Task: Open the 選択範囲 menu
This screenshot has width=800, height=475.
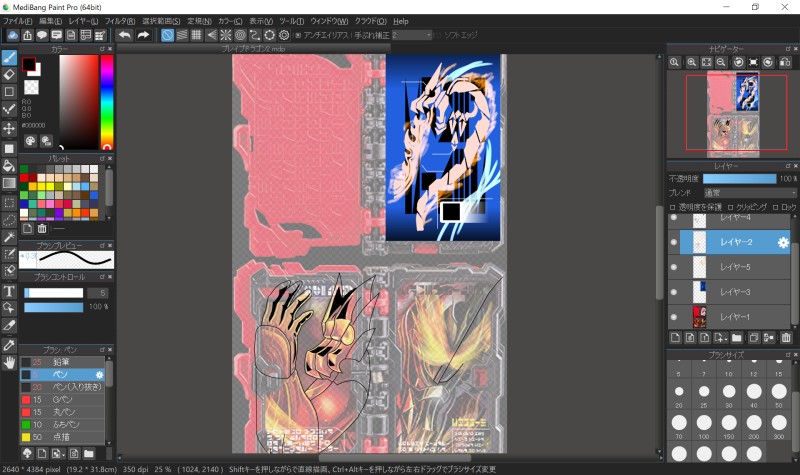Action: pyautogui.click(x=161, y=21)
